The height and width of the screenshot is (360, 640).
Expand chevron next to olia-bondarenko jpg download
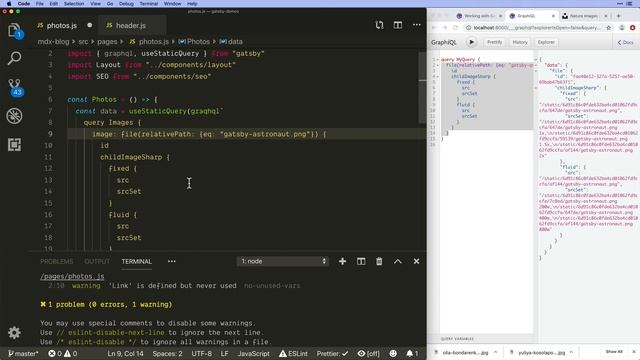tap(496, 352)
